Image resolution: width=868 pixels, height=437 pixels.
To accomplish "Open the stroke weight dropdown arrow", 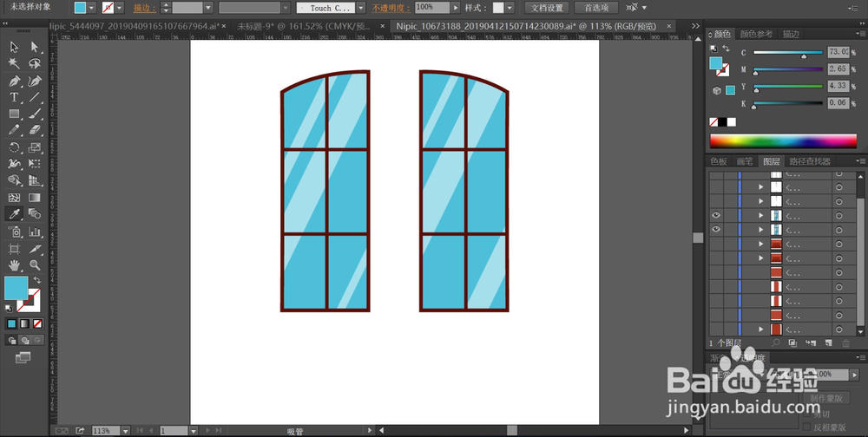I will (208, 8).
